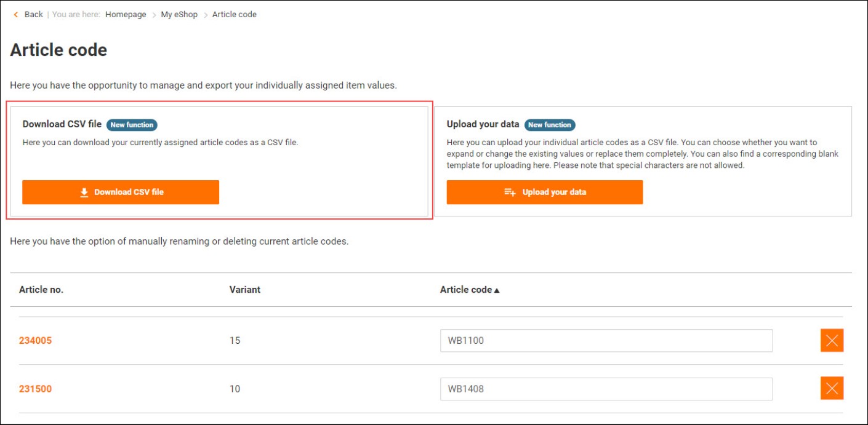Image resolution: width=868 pixels, height=425 pixels.
Task: Click New function badge beside Download CSV file
Action: coord(132,125)
